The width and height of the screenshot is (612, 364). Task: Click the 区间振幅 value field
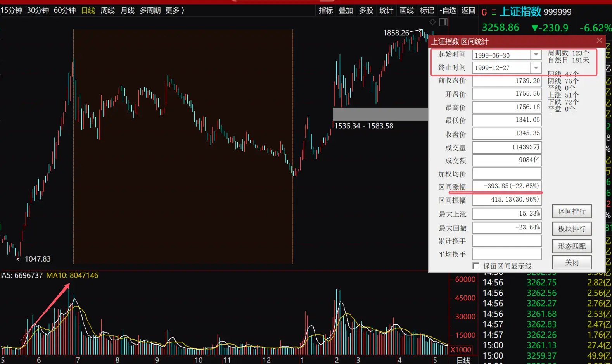(x=507, y=200)
